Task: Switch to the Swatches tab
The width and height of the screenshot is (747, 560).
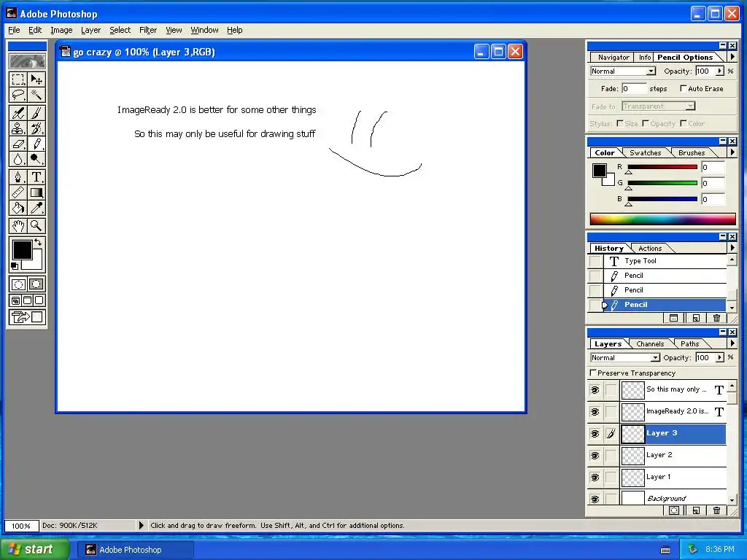Action: (645, 153)
